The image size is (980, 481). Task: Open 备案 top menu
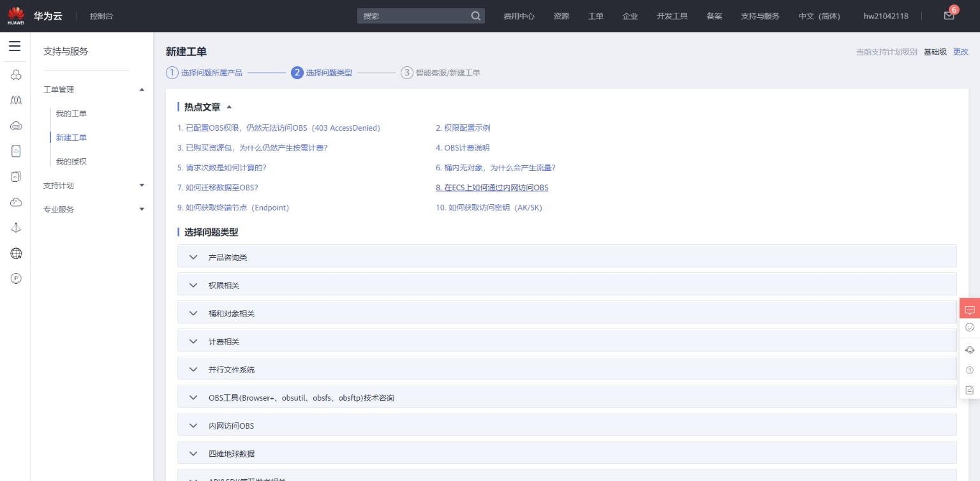tap(714, 16)
